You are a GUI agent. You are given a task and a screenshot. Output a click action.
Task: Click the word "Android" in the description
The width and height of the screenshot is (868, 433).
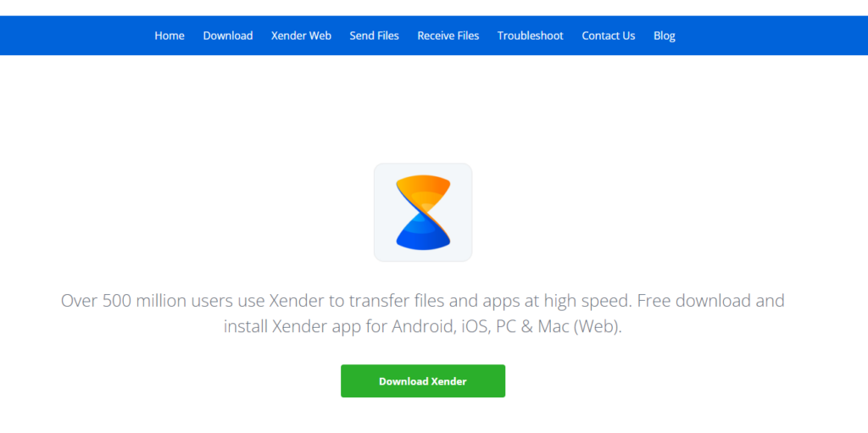click(x=425, y=327)
